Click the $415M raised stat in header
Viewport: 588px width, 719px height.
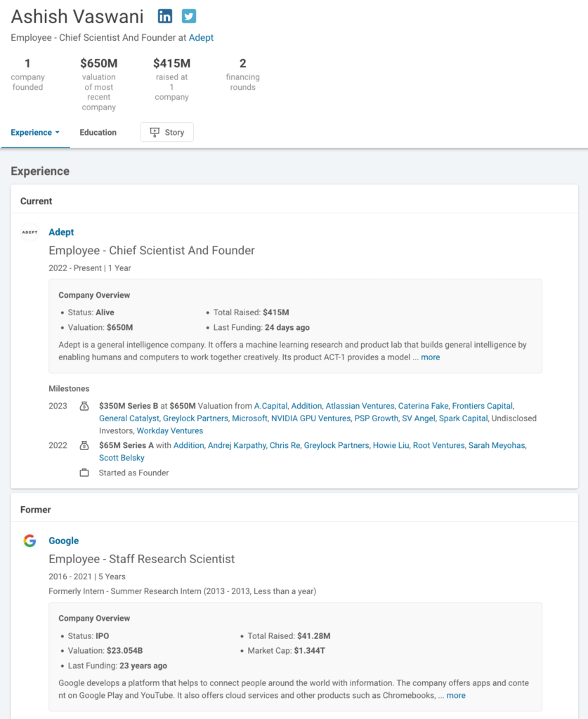click(x=171, y=79)
